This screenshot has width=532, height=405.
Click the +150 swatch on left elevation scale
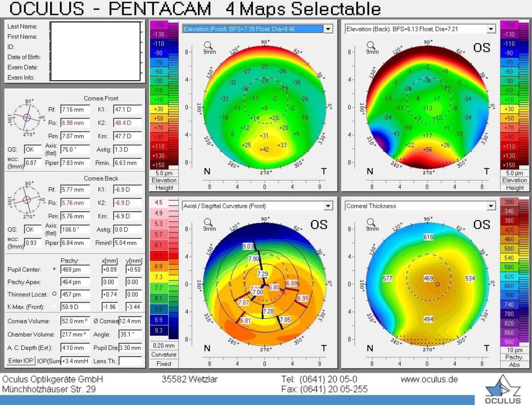click(x=158, y=165)
